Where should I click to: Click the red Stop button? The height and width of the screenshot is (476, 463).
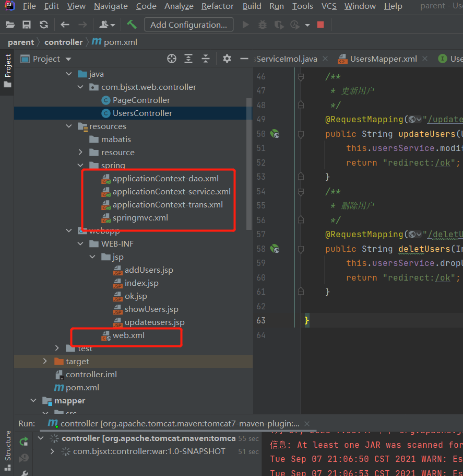[320, 25]
